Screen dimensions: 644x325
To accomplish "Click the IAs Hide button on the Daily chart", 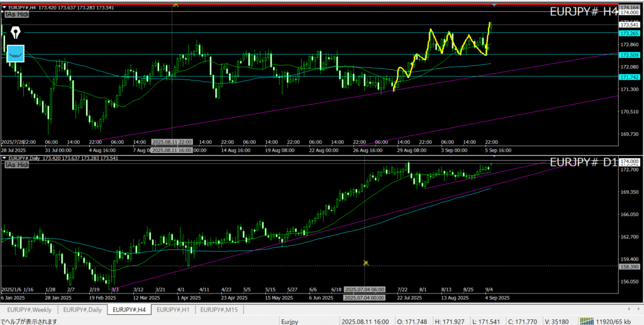I will [16, 164].
